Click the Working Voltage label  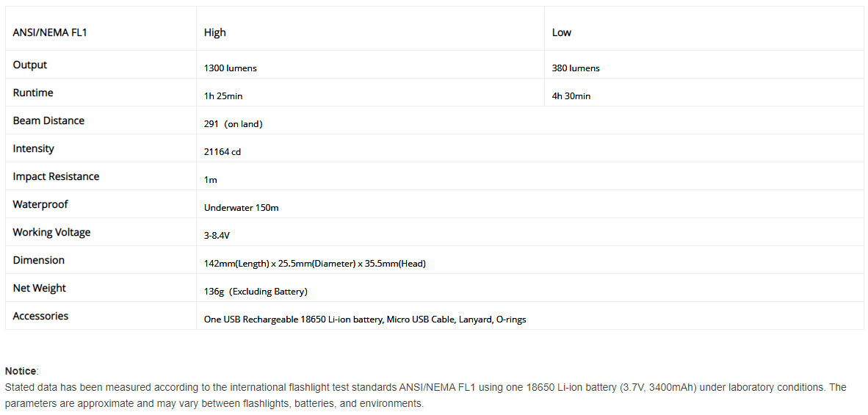51,232
